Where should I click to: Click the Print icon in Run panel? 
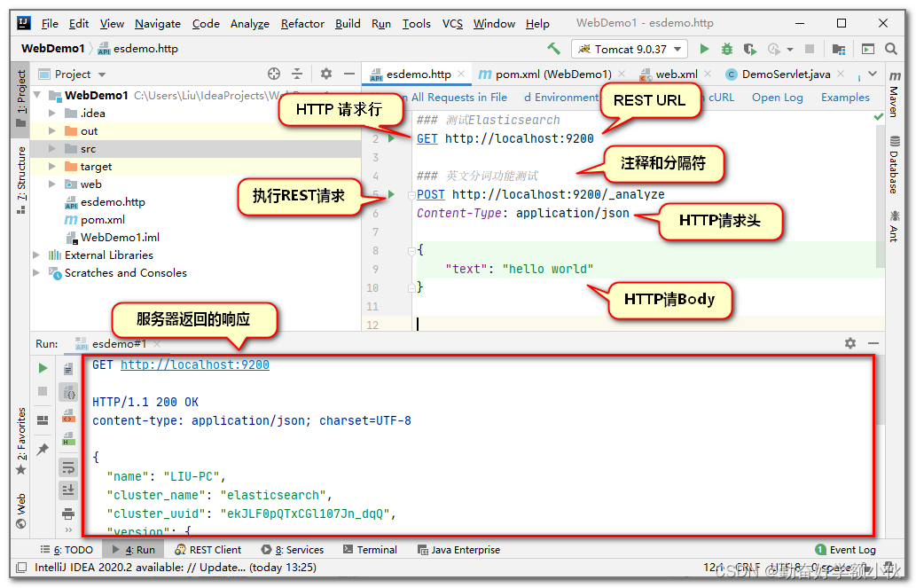point(68,514)
